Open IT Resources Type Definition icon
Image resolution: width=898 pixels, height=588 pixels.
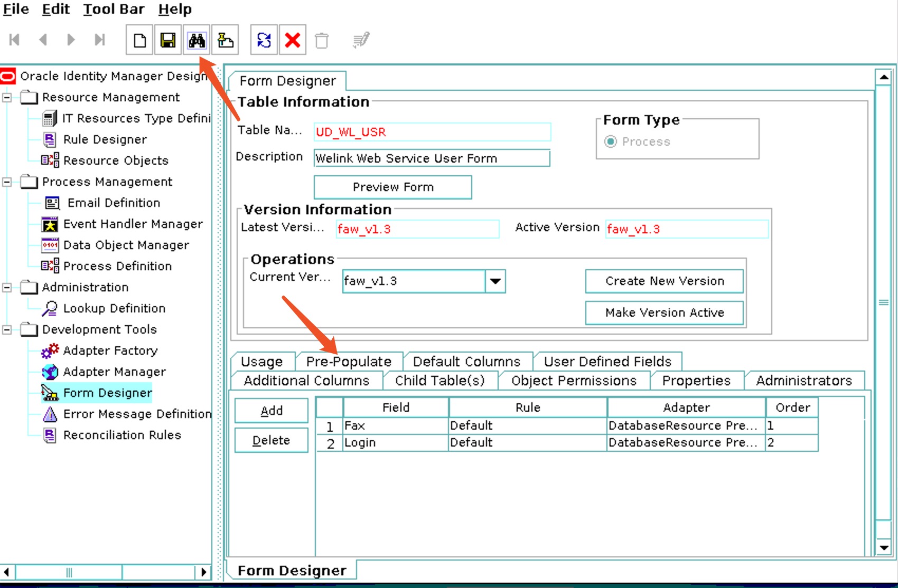[50, 118]
